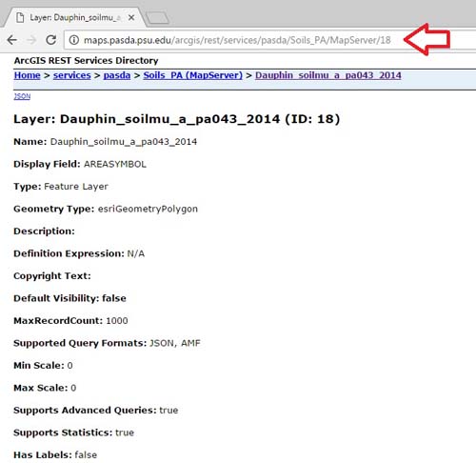Open the Dauphin_soilmu_a_pa043_2014 breadcrumb link
The width and height of the screenshot is (476, 463).
328,75
